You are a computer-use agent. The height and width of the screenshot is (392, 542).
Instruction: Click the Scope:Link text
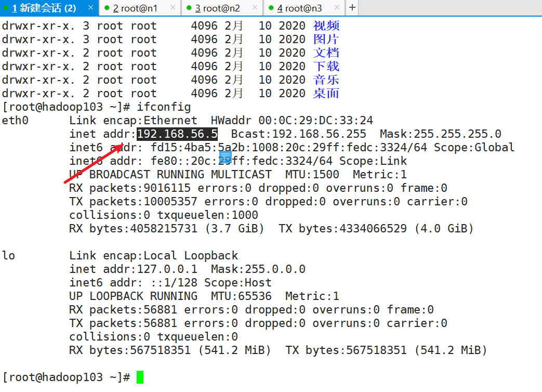pyautogui.click(x=373, y=161)
